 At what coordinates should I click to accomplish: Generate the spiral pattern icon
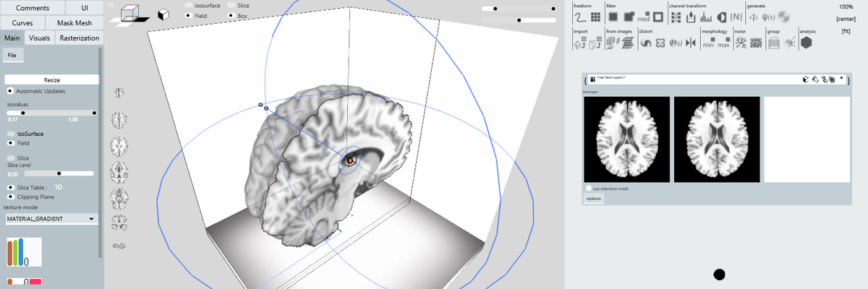[783, 17]
